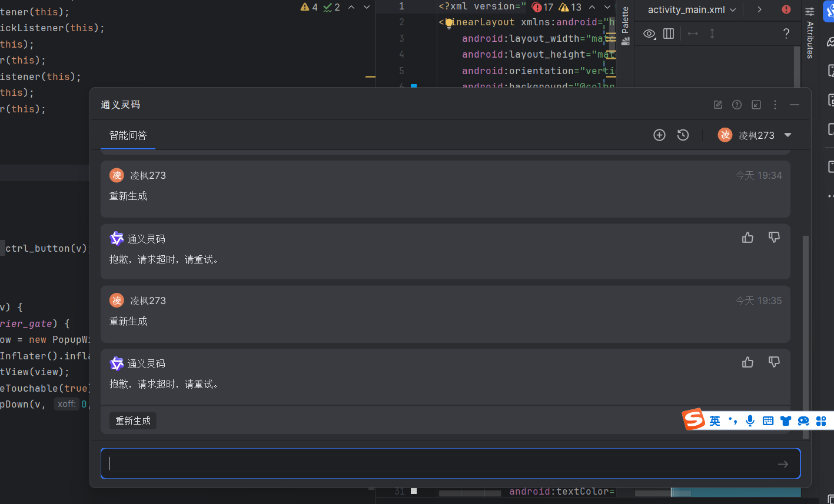
Task: Like the first timeout reply with thumbs up
Action: click(x=747, y=238)
